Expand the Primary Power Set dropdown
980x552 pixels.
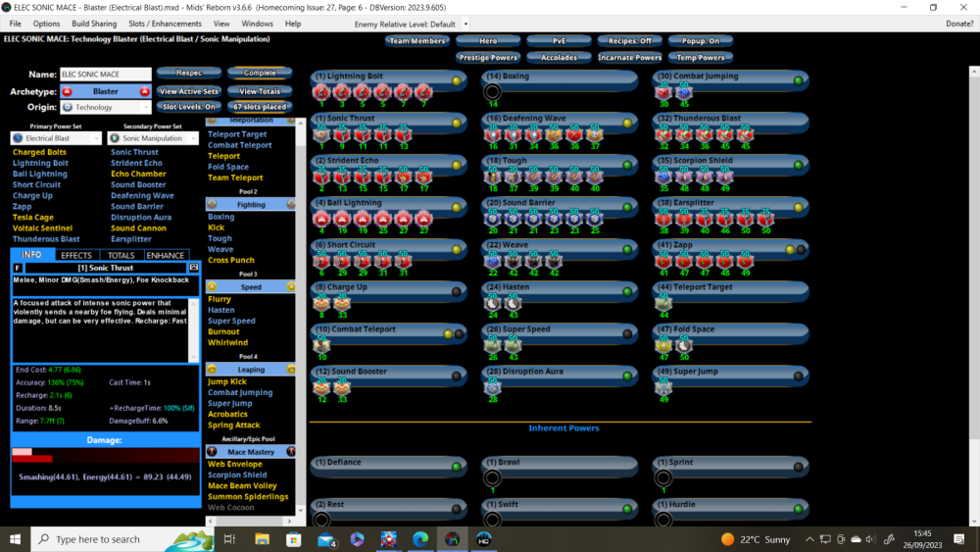(56, 138)
